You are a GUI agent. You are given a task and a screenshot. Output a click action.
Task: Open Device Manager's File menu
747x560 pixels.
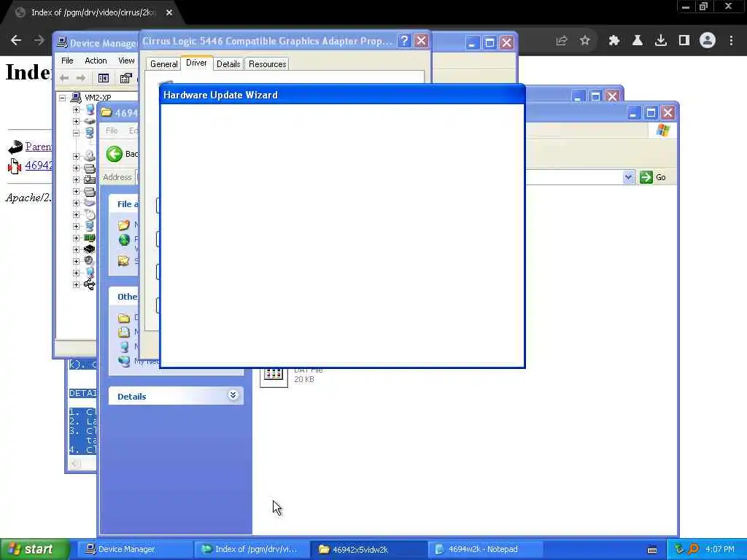pos(67,61)
